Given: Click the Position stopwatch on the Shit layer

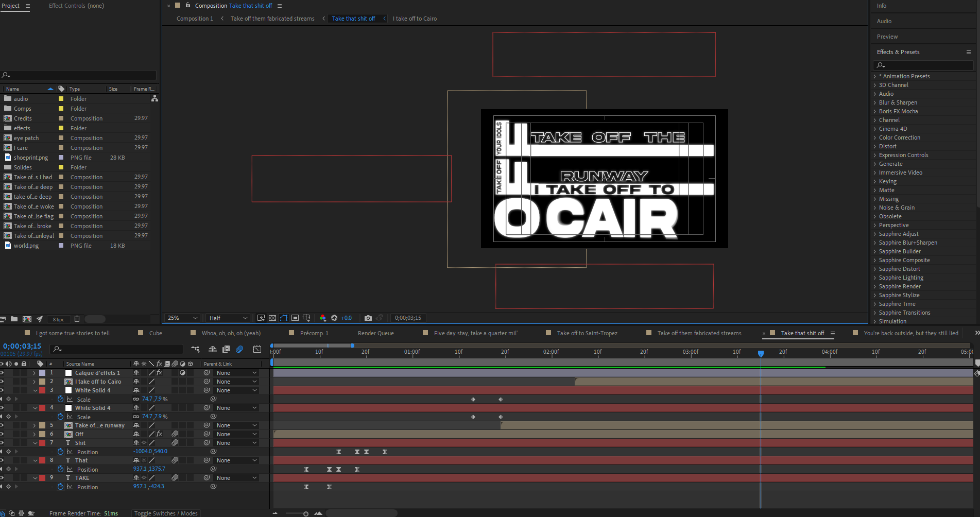Looking at the screenshot, I should pos(61,452).
